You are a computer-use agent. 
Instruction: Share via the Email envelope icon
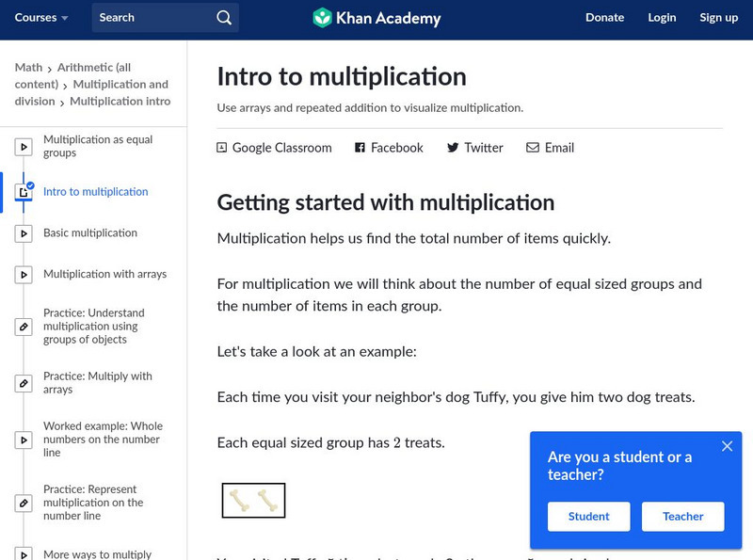pos(533,148)
